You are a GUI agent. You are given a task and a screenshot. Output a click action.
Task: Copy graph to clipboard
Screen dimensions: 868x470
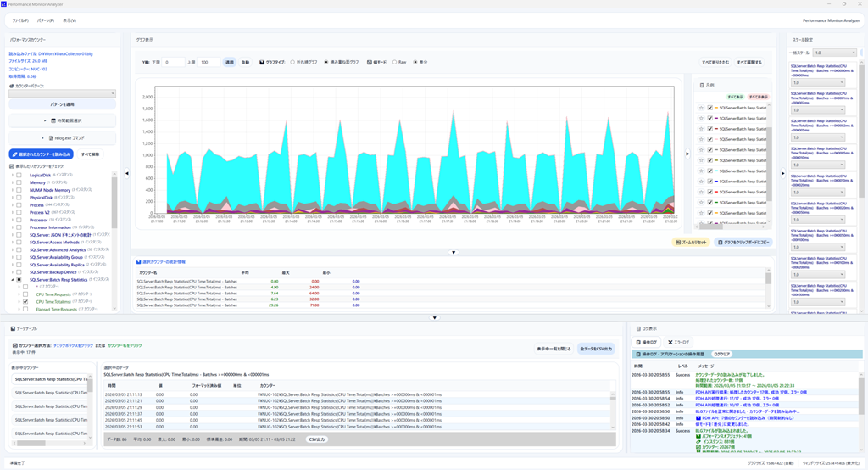pos(744,243)
